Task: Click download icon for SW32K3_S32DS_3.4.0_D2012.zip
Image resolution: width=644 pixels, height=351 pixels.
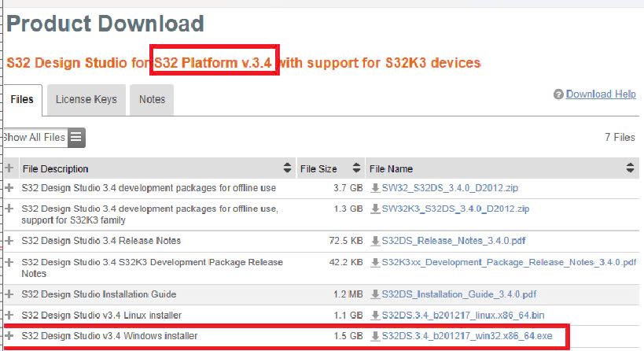Action: 375,209
